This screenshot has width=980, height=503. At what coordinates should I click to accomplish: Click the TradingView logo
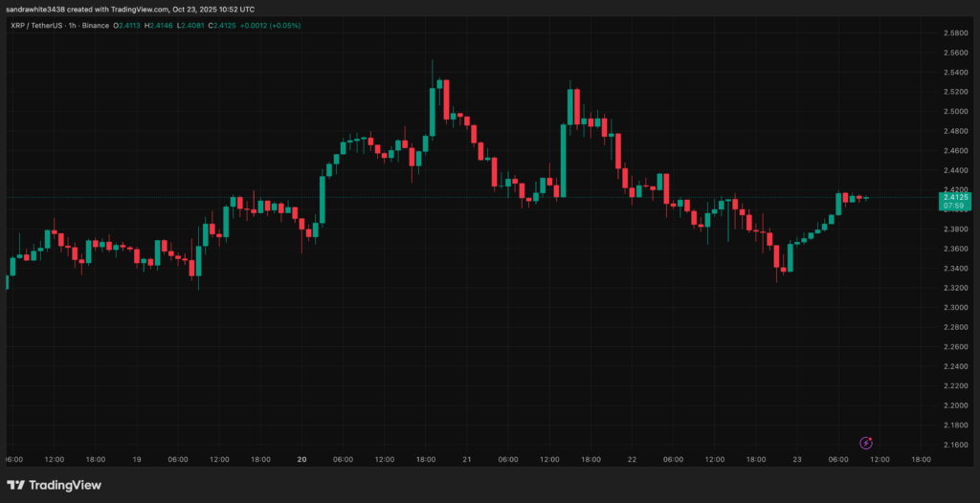click(x=54, y=485)
